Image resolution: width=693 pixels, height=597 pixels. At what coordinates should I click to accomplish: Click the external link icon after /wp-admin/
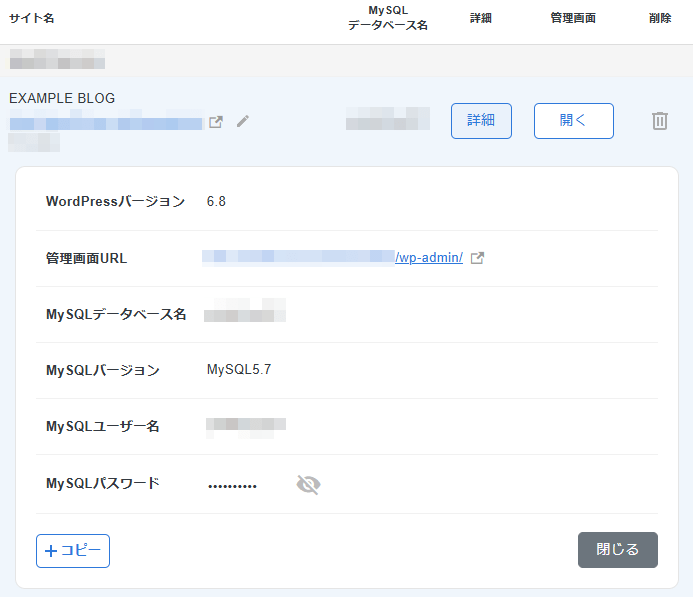pos(478,258)
